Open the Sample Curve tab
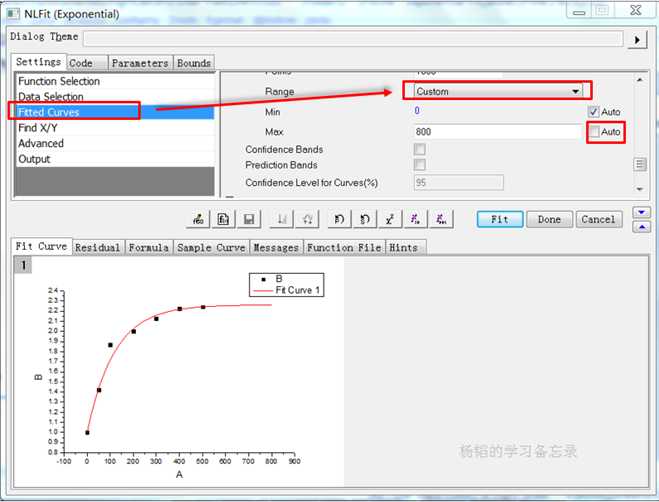Viewport: 659px width, 502px height. click(211, 247)
